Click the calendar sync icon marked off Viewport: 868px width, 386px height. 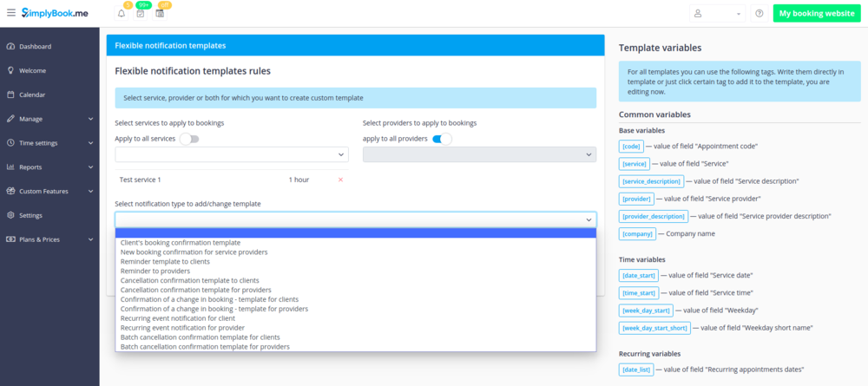[x=161, y=14]
